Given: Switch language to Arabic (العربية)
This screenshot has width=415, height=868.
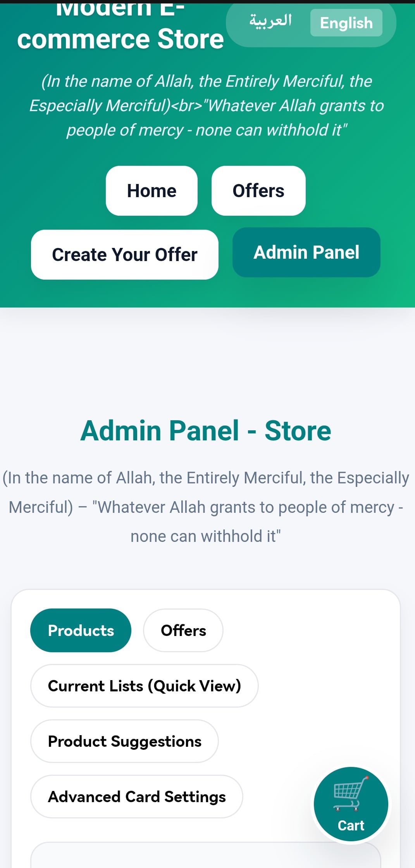Looking at the screenshot, I should (x=270, y=21).
